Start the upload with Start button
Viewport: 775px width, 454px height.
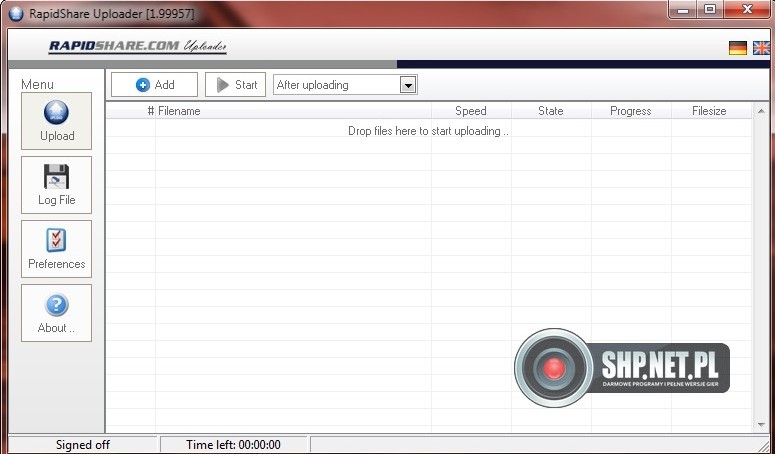point(235,85)
